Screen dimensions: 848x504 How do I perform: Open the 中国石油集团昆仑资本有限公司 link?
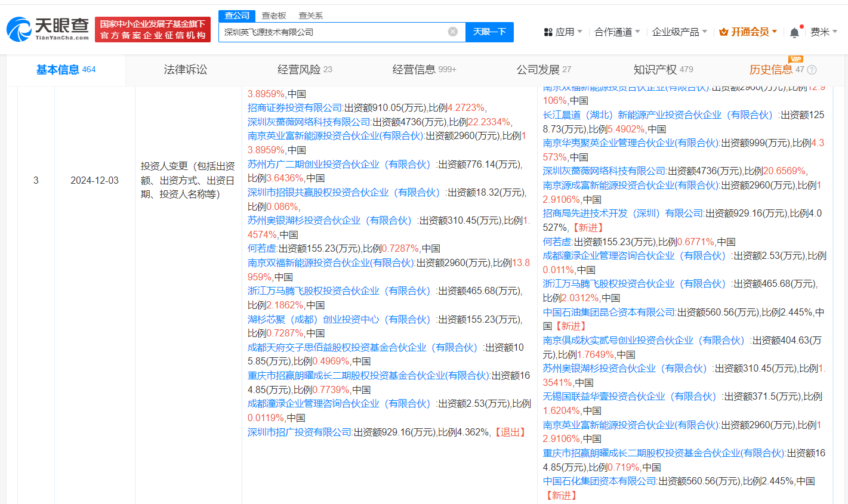(x=609, y=312)
